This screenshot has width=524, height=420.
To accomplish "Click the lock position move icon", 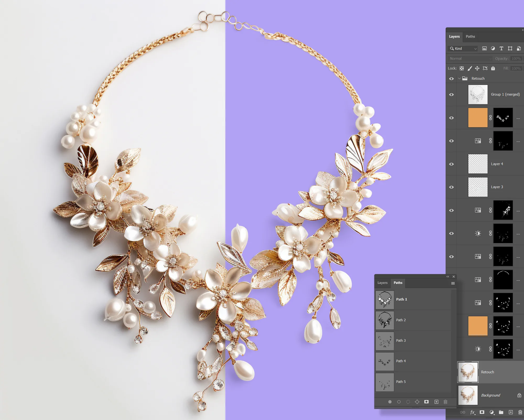I will 477,68.
